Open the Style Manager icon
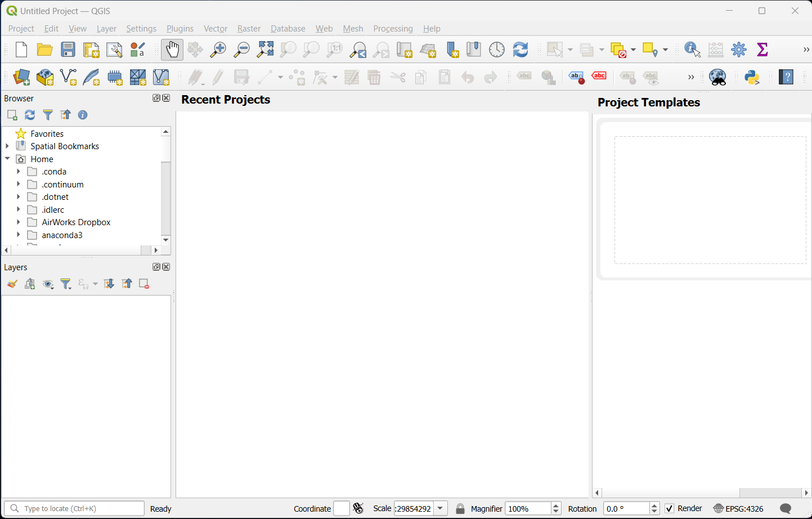The height and width of the screenshot is (519, 812). tap(137, 50)
